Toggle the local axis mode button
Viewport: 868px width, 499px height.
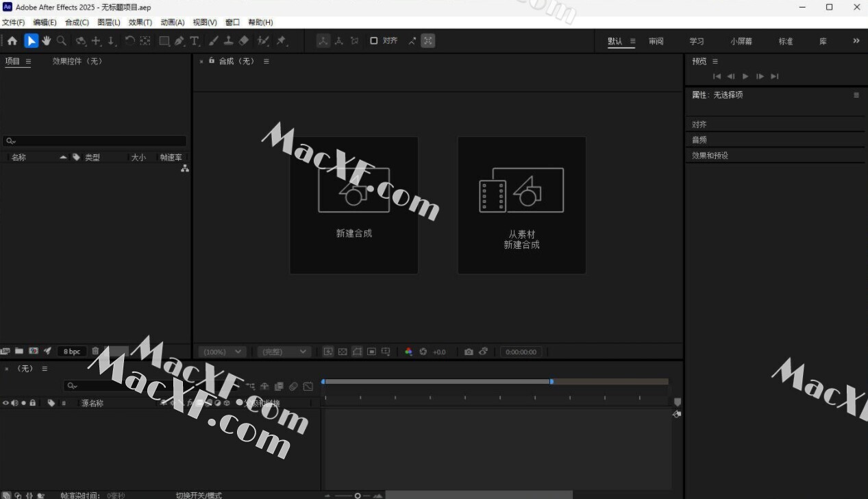(323, 41)
